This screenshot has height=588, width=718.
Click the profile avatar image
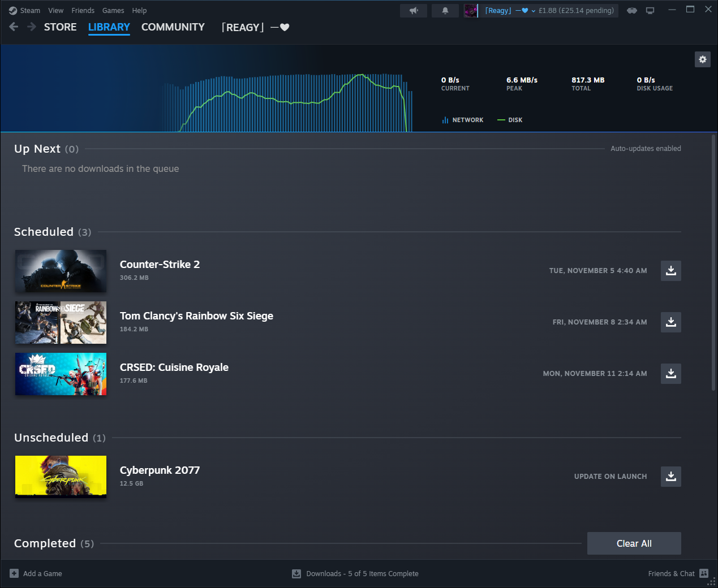(471, 11)
